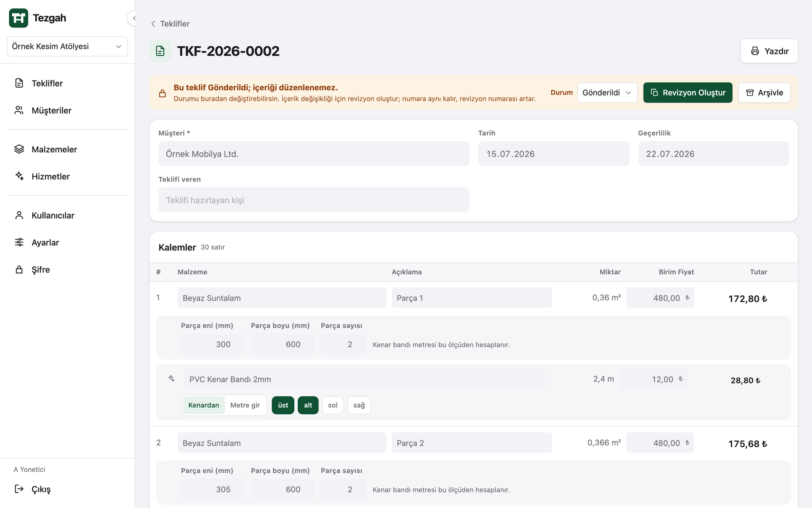812x508 pixels.
Task: Click the lock icon next to Şifre
Action: pos(19,269)
